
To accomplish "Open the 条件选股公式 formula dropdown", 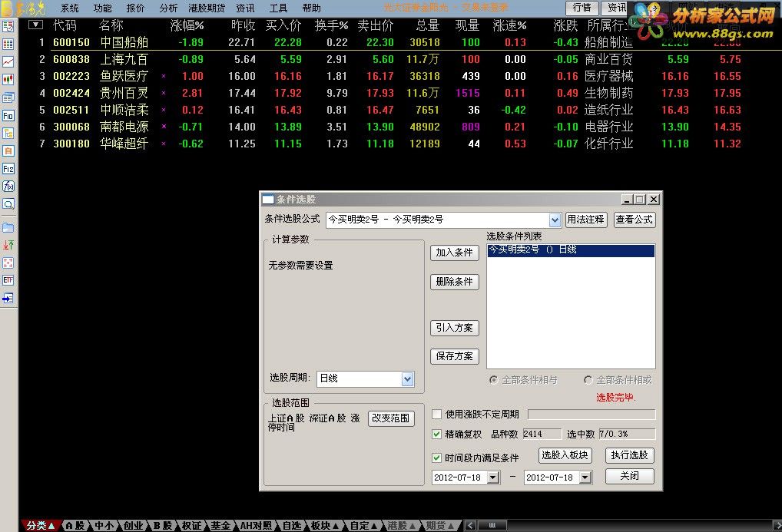I will point(555,220).
